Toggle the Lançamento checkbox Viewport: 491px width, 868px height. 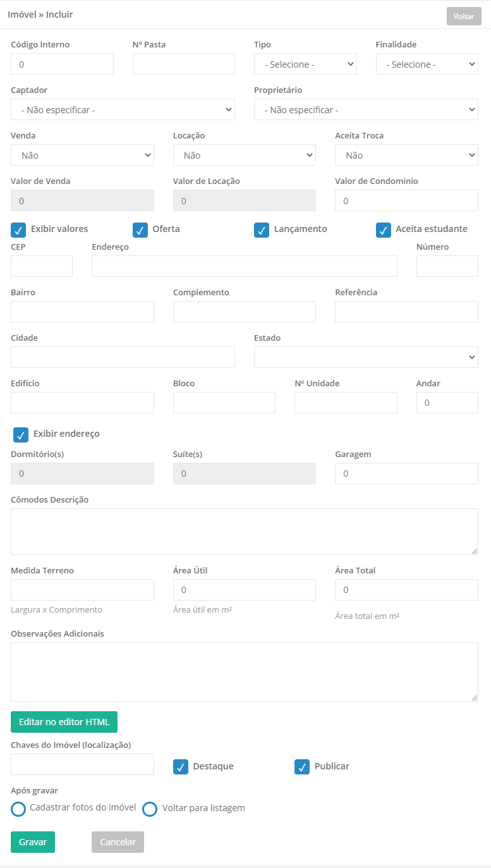tap(262, 230)
